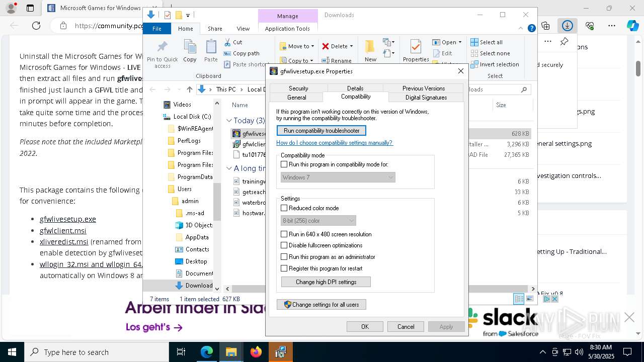Open Edge settings and more ellipsis

point(612,26)
